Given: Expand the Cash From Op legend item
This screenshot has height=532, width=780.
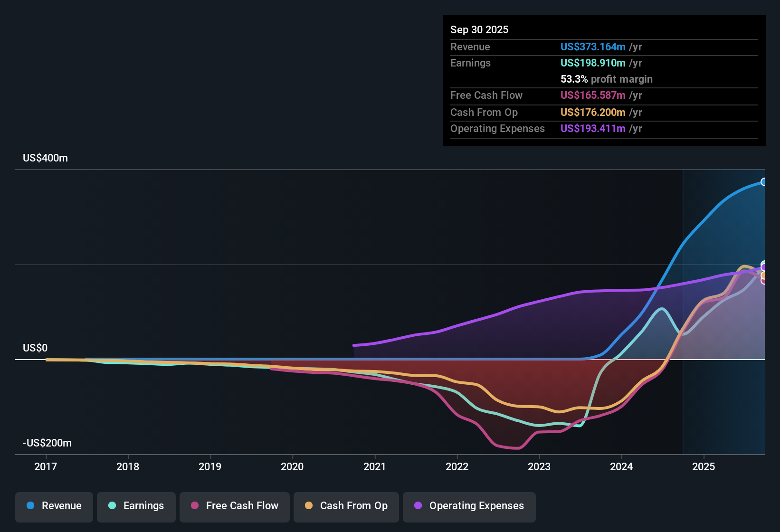Looking at the screenshot, I should (346, 506).
